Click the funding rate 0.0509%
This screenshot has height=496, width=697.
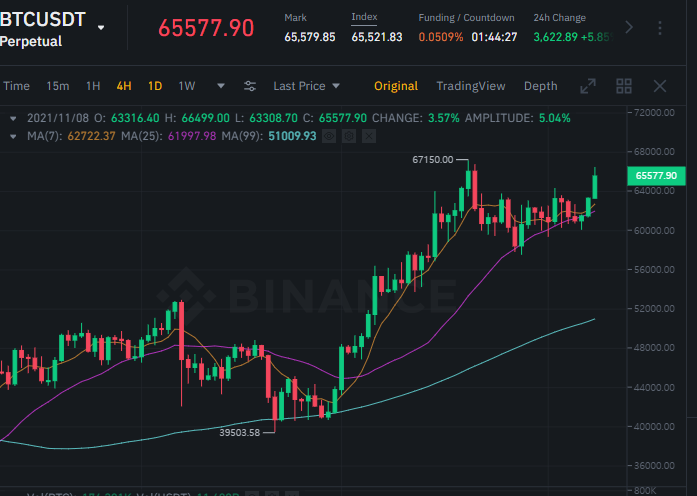441,37
